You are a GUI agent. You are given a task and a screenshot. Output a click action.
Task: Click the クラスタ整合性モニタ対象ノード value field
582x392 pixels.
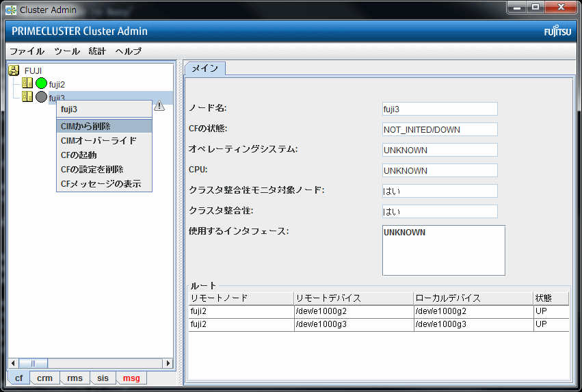[x=440, y=191]
